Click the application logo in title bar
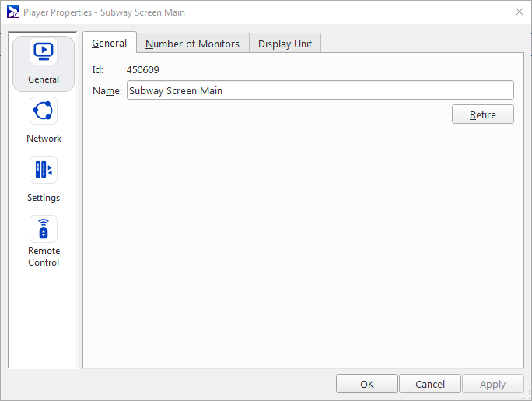This screenshot has width=532, height=401. 12,12
